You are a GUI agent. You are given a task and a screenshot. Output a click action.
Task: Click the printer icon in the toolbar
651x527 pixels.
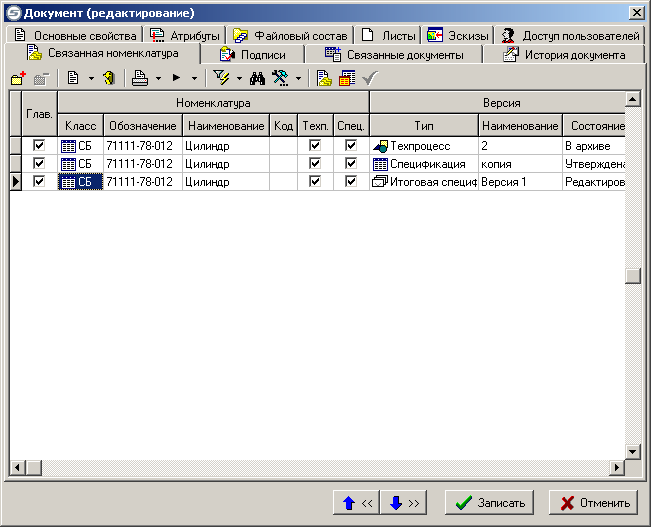[x=141, y=78]
